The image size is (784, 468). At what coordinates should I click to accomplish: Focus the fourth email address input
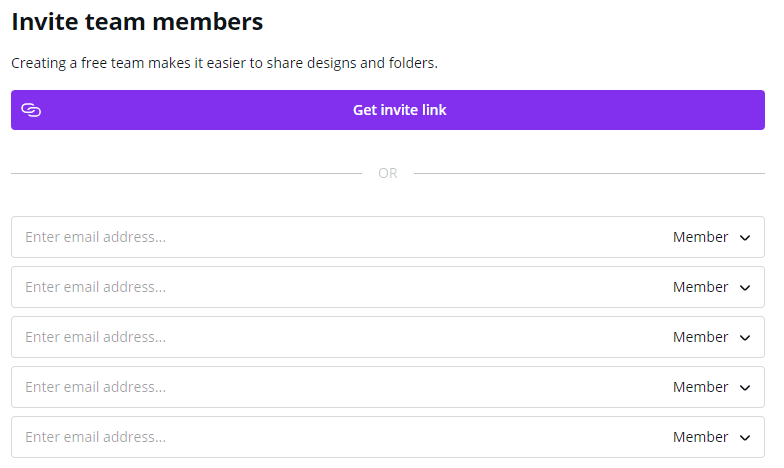(x=330, y=387)
